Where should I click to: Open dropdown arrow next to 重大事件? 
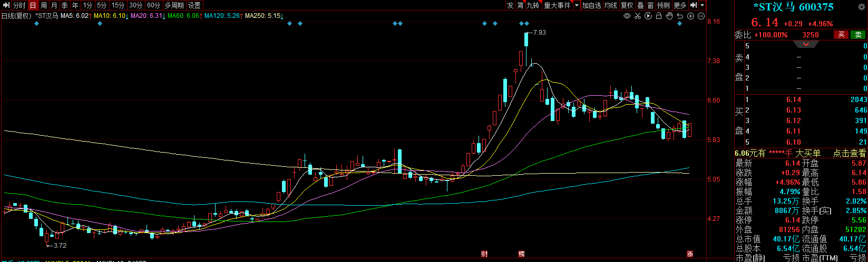pos(577,5)
